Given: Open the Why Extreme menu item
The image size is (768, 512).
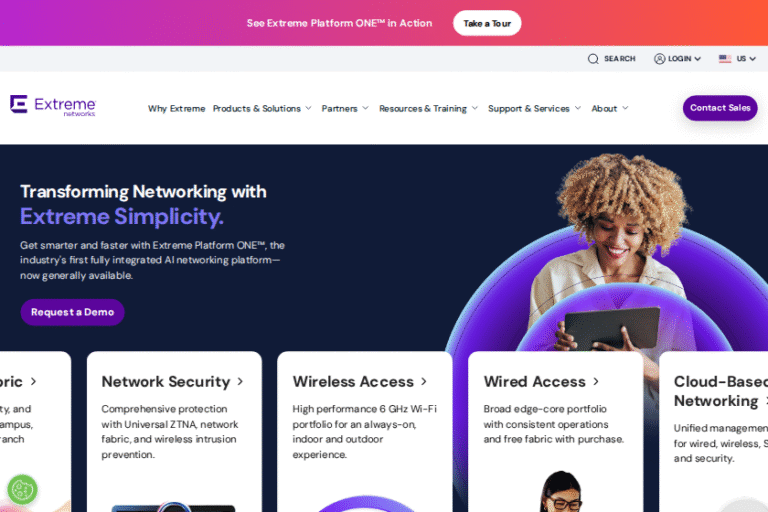Looking at the screenshot, I should (x=176, y=108).
